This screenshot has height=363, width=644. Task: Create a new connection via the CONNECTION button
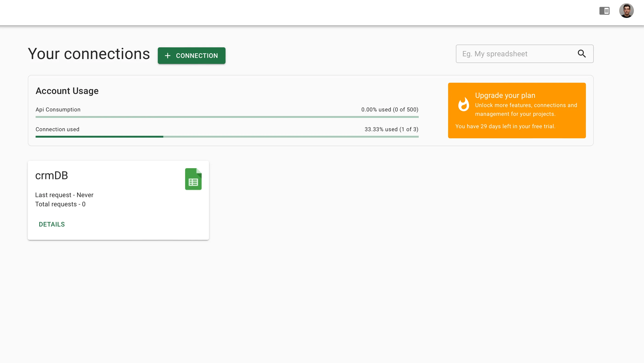[x=192, y=56]
